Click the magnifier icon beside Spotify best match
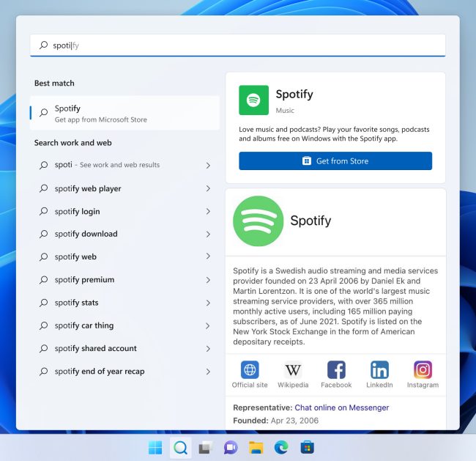476x461 pixels. tap(43, 112)
